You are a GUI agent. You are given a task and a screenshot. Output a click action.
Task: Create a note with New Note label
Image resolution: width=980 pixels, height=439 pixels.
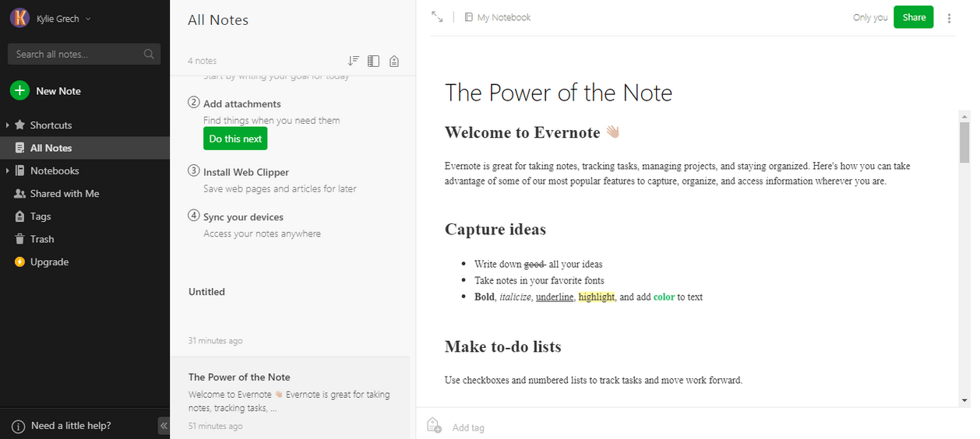click(58, 91)
